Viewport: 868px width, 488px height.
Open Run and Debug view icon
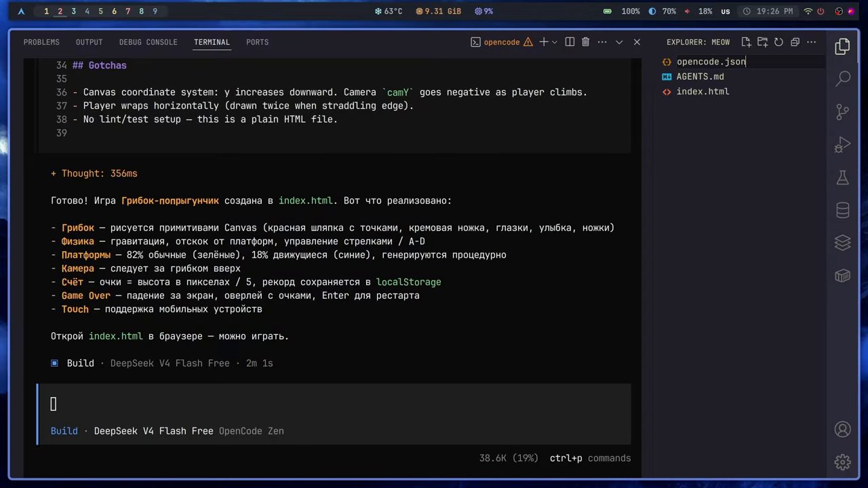(843, 144)
